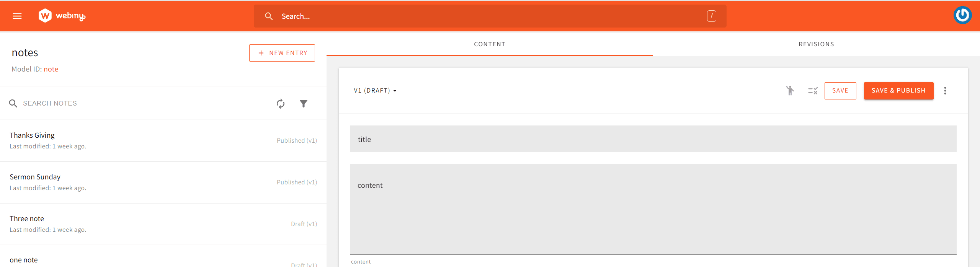This screenshot has height=267, width=980.
Task: Open the user account avatar menu
Action: [962, 15]
